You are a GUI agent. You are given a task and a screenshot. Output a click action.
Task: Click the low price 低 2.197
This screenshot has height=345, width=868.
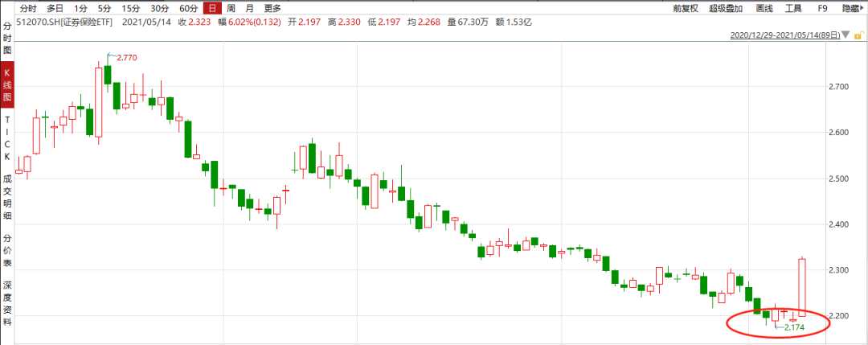coord(385,23)
